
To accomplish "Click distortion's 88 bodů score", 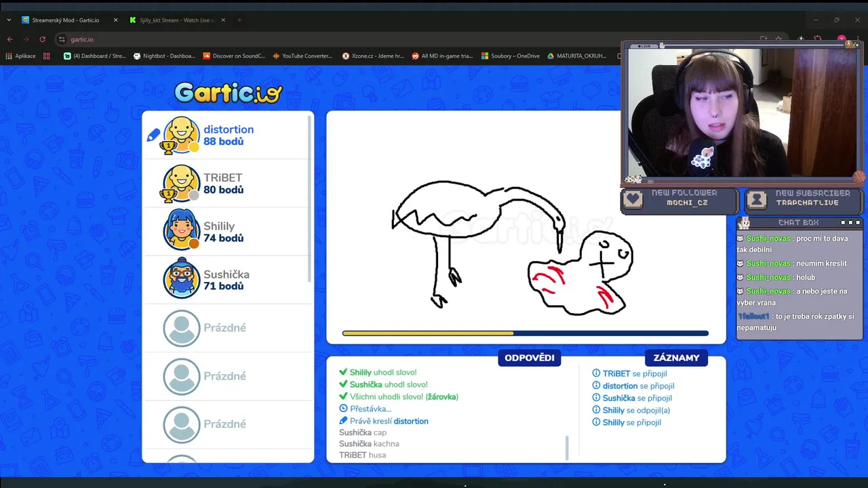I will point(223,142).
